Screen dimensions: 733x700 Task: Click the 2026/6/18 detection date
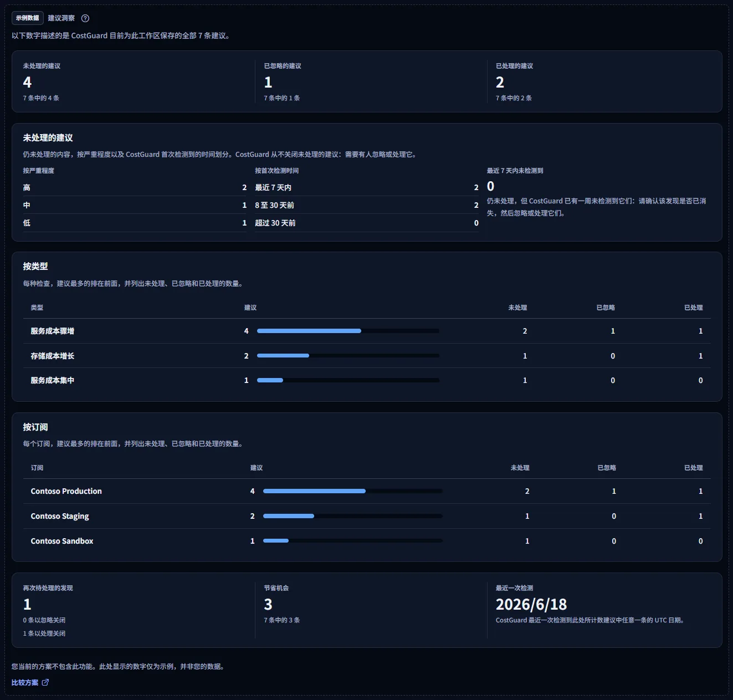click(x=531, y=604)
